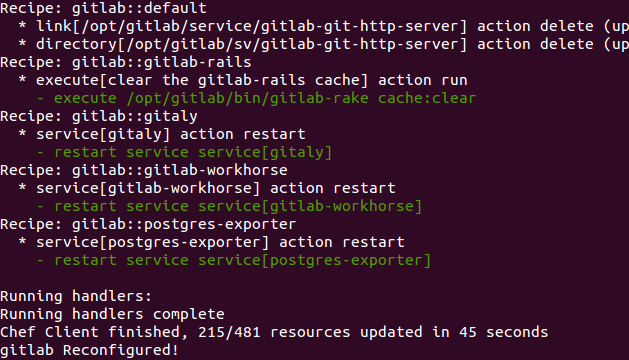
Task: Click 'service[postgres-exporter] action restart' line
Action: tap(211, 242)
